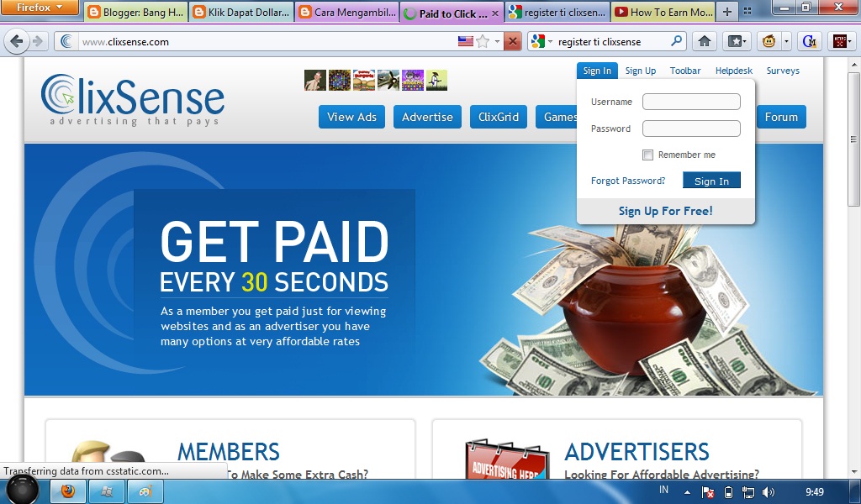The image size is (861, 504).
Task: Click the back navigation arrow
Action: pyautogui.click(x=17, y=39)
